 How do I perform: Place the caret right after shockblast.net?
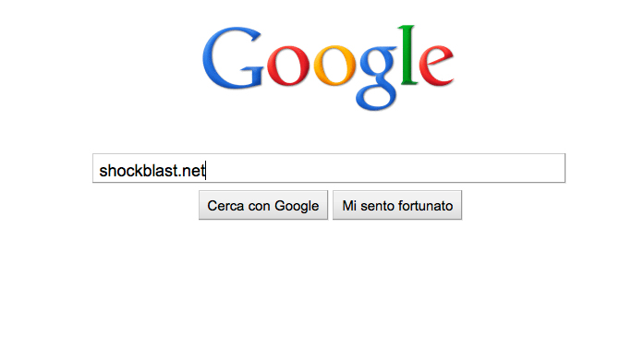pyautogui.click(x=205, y=171)
